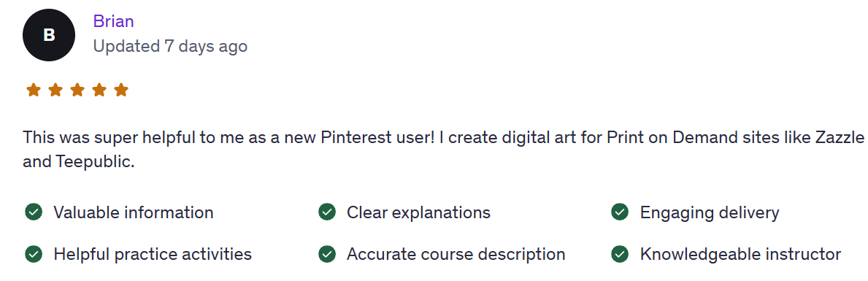
Task: Click the fifth rating star
Action: [x=121, y=90]
